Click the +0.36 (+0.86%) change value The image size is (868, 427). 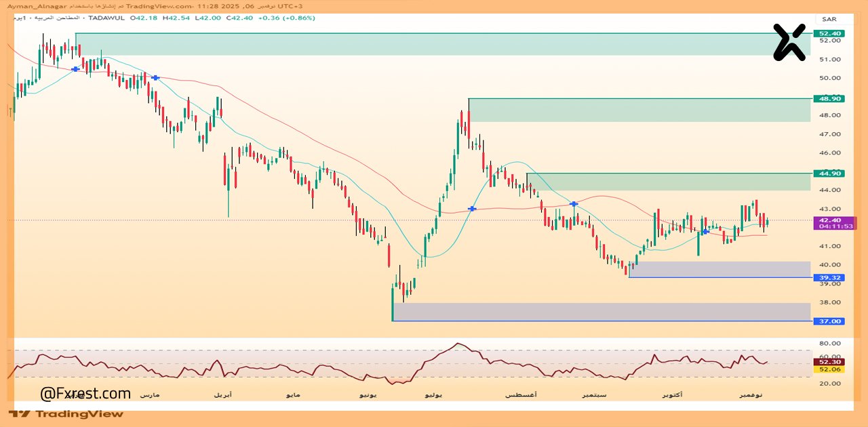(x=286, y=18)
